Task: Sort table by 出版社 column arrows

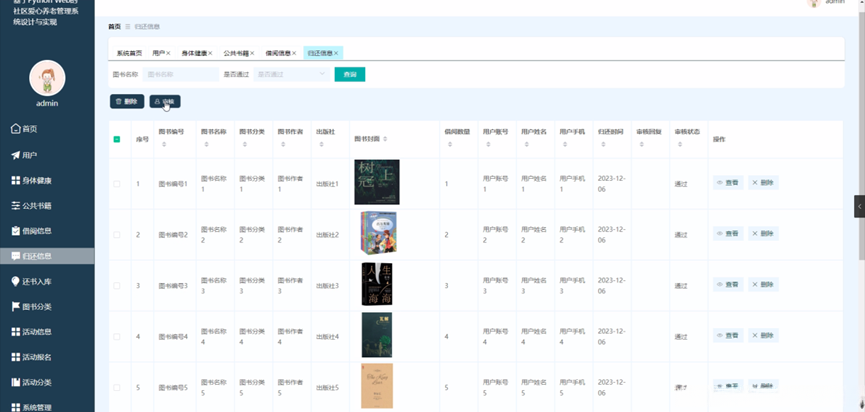Action: 321,145
